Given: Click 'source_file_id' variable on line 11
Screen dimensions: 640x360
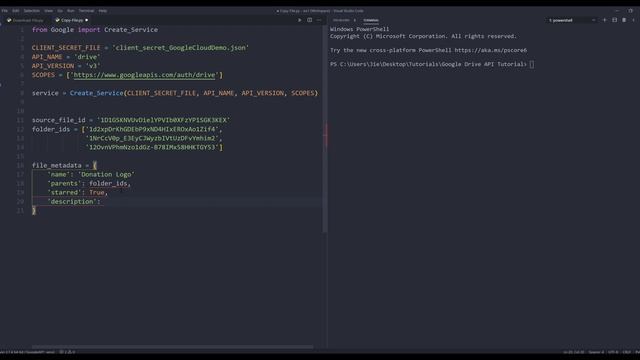Looking at the screenshot, I should tap(58, 120).
